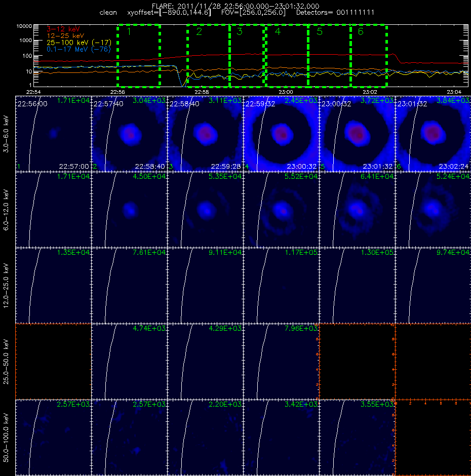
Task: Click the 22:57:00 end time label
Action: (74, 167)
